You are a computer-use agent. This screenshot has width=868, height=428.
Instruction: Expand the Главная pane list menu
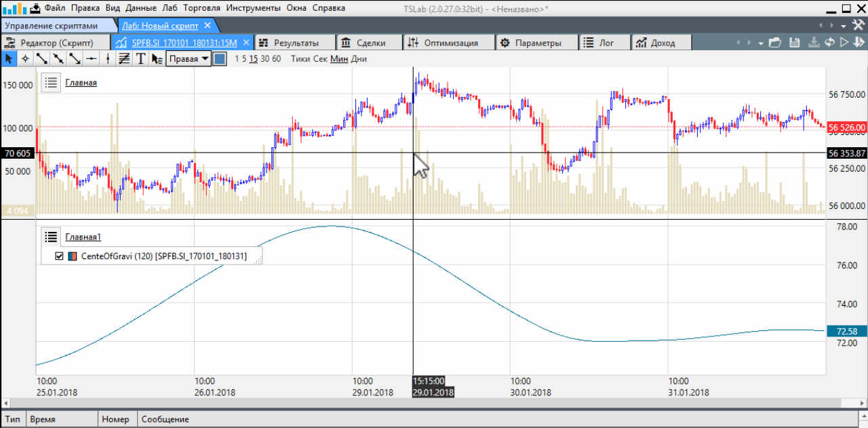coord(51,83)
